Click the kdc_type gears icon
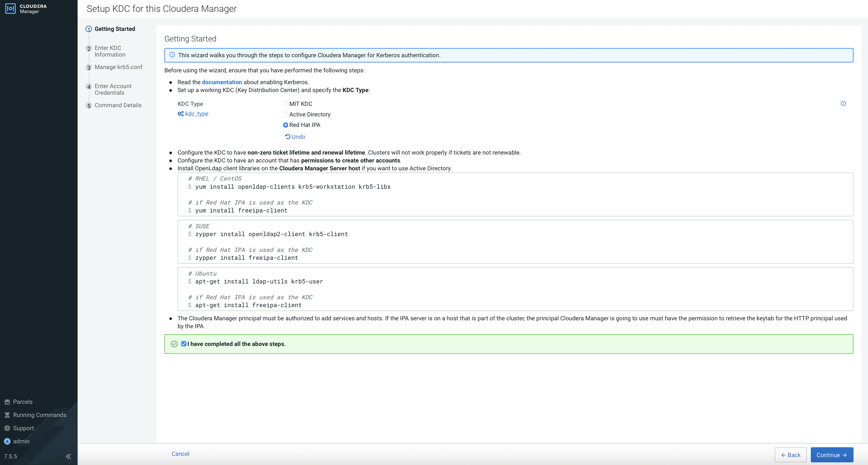This screenshot has height=465, width=868. tap(181, 114)
